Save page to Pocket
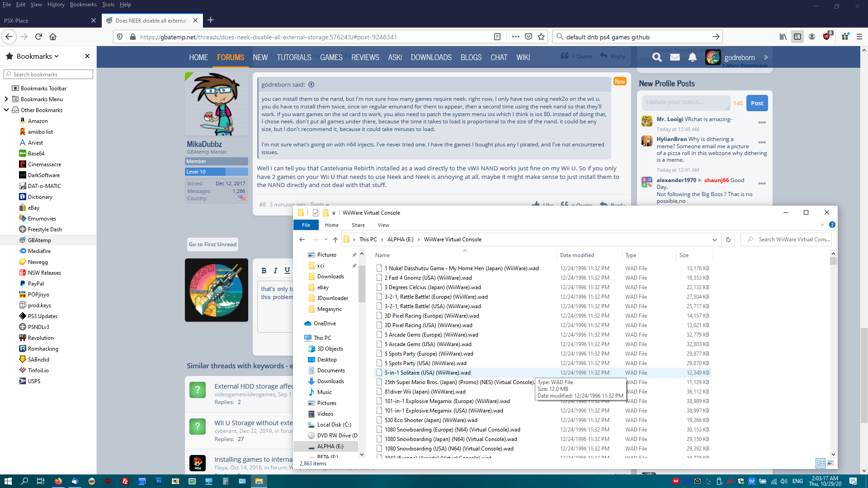Image resolution: width=868 pixels, height=488 pixels. 528,37
